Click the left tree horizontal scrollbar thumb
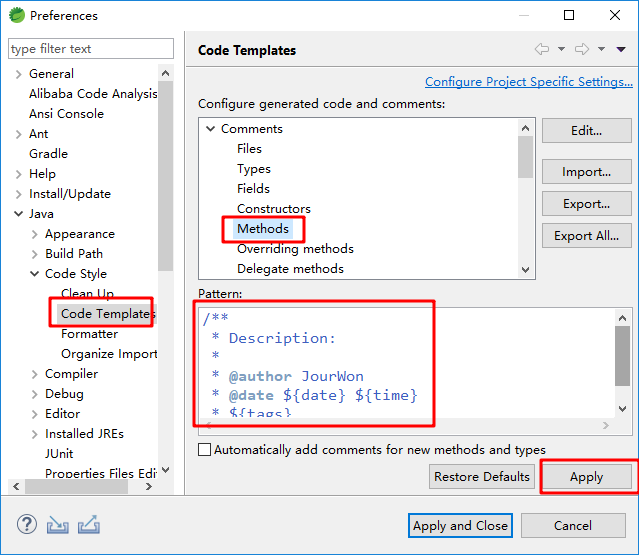639x555 pixels. pyautogui.click(x=77, y=487)
